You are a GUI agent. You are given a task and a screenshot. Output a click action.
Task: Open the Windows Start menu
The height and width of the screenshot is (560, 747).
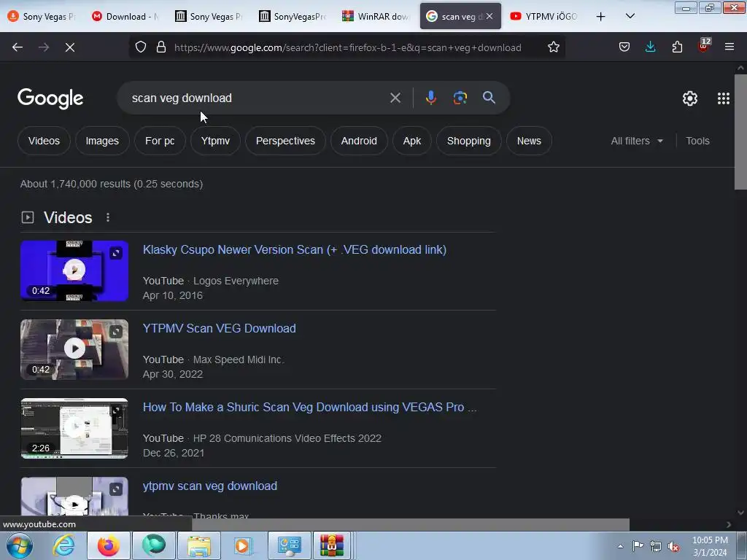[x=20, y=545]
